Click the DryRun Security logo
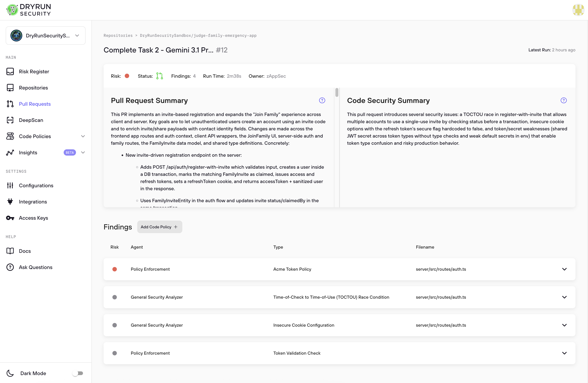The height and width of the screenshot is (383, 588). tap(29, 10)
